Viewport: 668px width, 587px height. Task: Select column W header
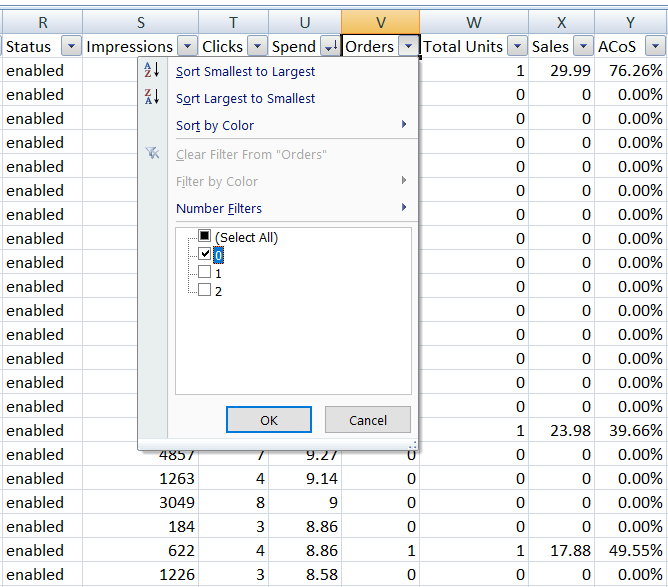[474, 22]
